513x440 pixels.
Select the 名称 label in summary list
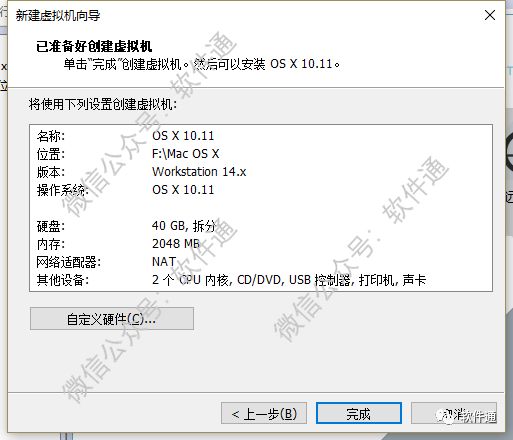(51, 136)
